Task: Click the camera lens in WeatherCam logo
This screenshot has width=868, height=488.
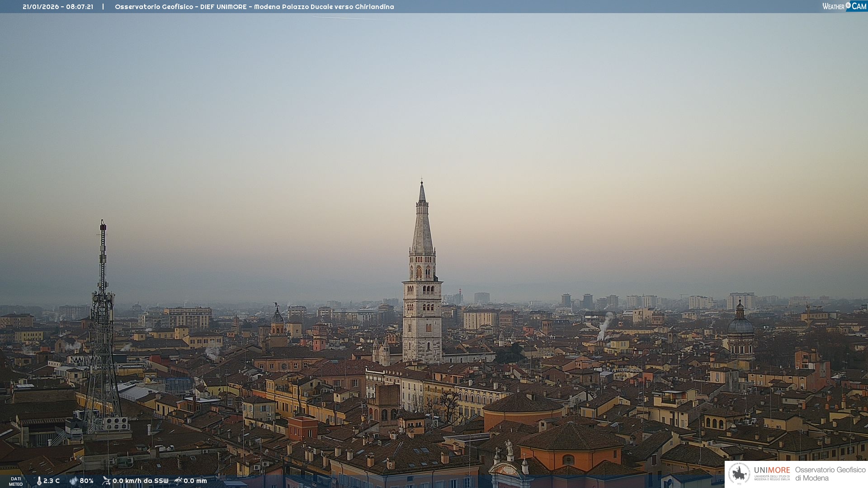Action: coord(848,6)
